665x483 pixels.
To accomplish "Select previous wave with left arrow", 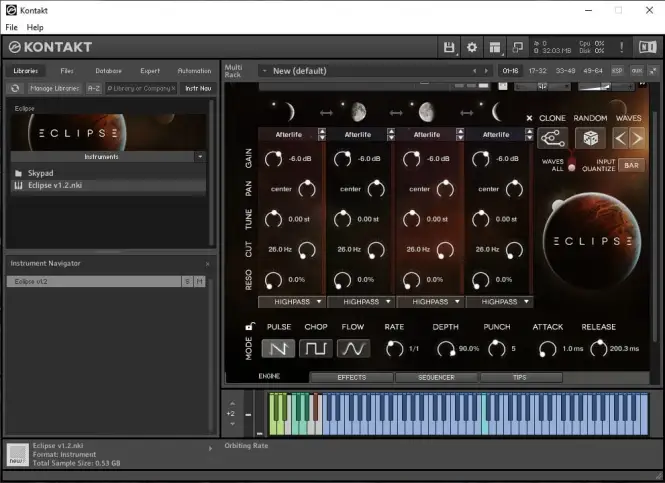I will 620,138.
